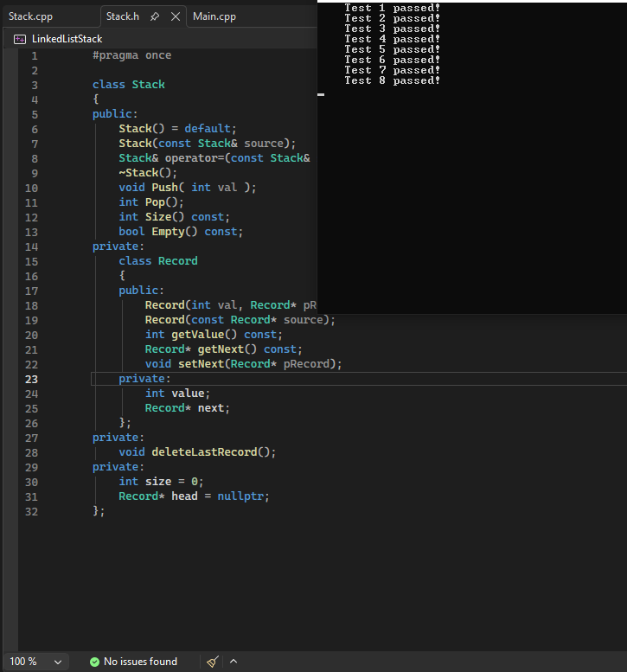Expand the code cleanup options arrow

(x=234, y=662)
